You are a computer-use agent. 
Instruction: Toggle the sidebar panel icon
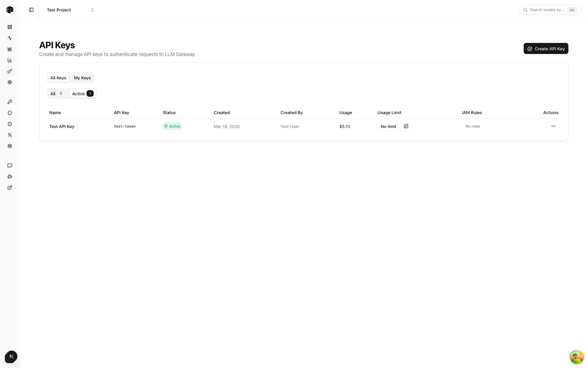[31, 10]
